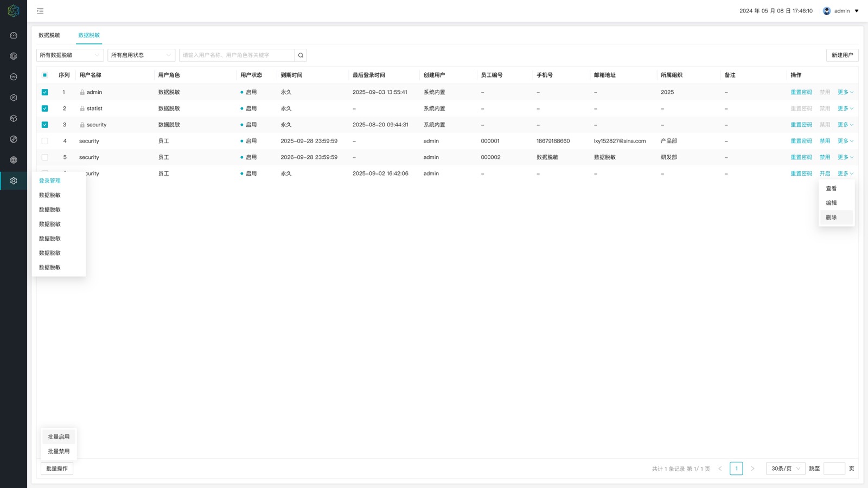The width and height of the screenshot is (868, 488).
Task: Click the search magnifier icon
Action: (301, 55)
